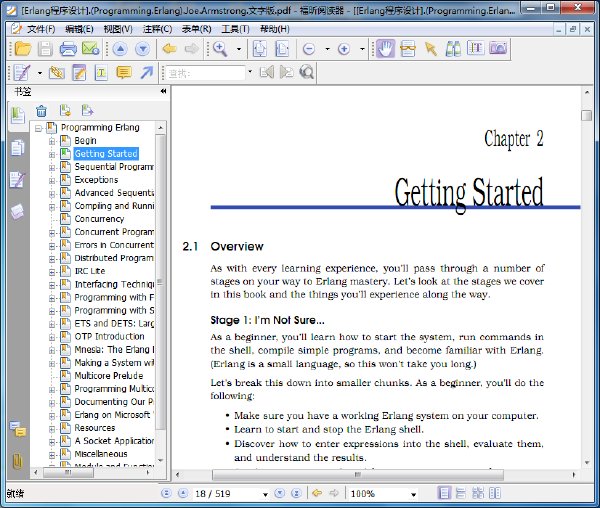Viewport: 600px width, 508px height.
Task: Open the comments panel in the sidebar
Action: [18, 429]
